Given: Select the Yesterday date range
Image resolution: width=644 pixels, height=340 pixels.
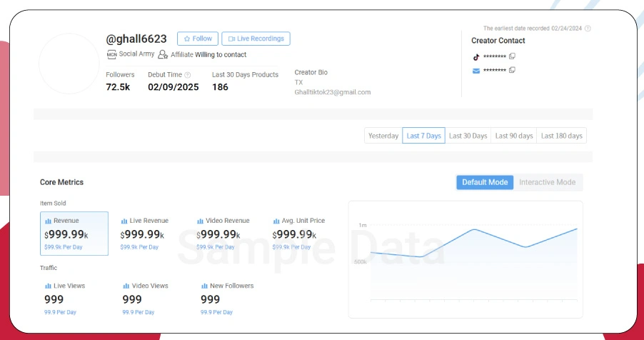Looking at the screenshot, I should coord(383,136).
